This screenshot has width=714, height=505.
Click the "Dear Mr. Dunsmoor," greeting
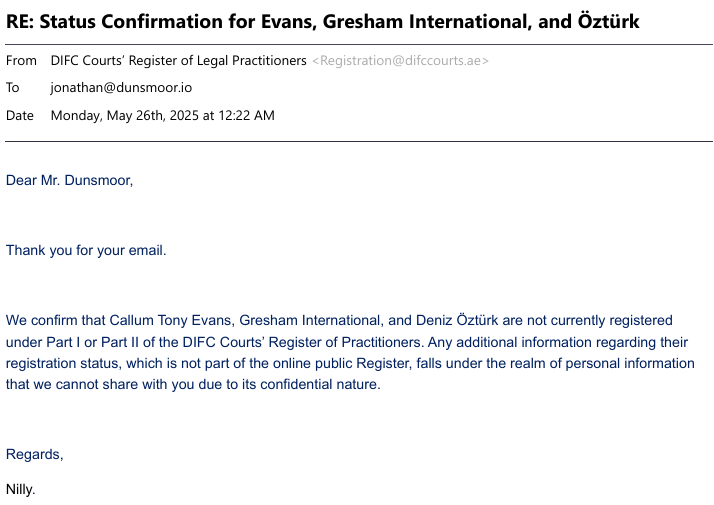coord(69,181)
